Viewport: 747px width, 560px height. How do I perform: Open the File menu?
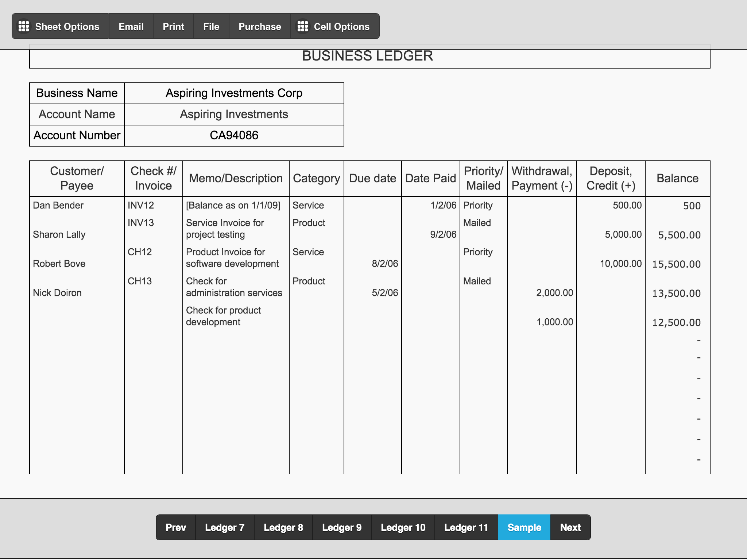click(x=211, y=26)
